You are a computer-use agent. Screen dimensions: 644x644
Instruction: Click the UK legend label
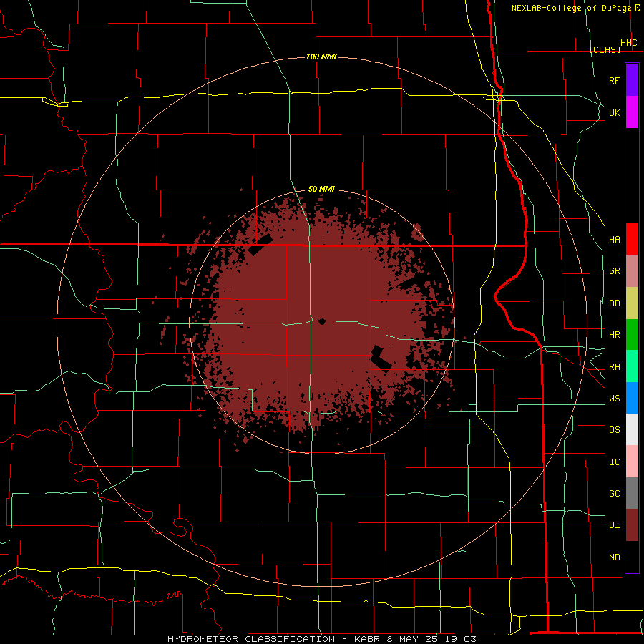[615, 112]
